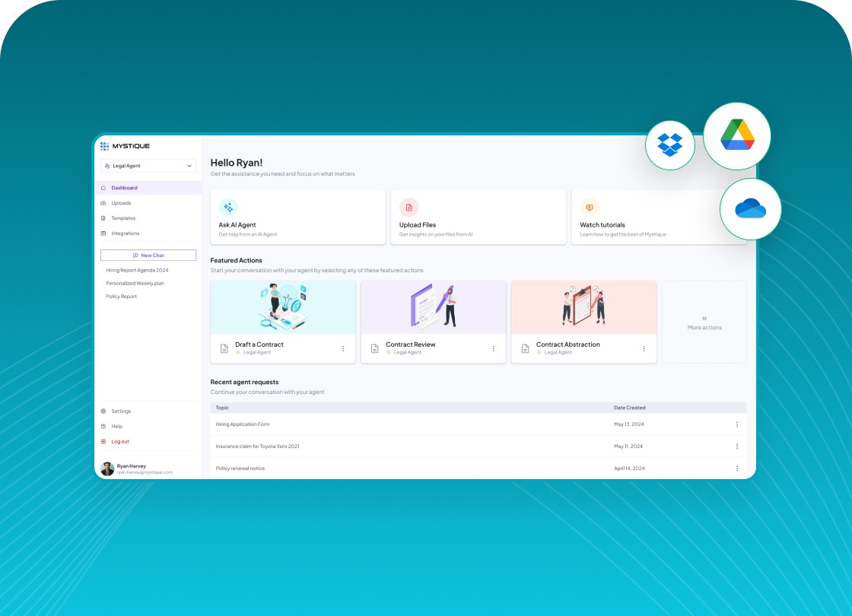
Task: Click More actions card
Action: pyautogui.click(x=704, y=322)
